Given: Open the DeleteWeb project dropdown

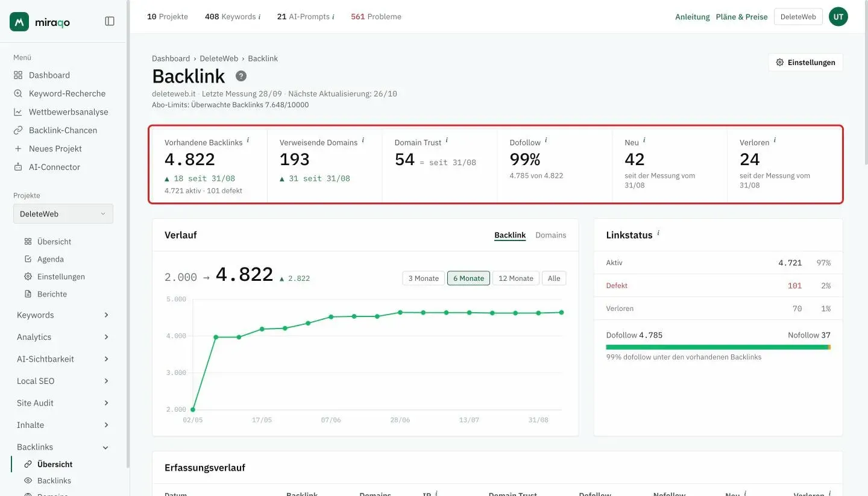Looking at the screenshot, I should click(63, 214).
